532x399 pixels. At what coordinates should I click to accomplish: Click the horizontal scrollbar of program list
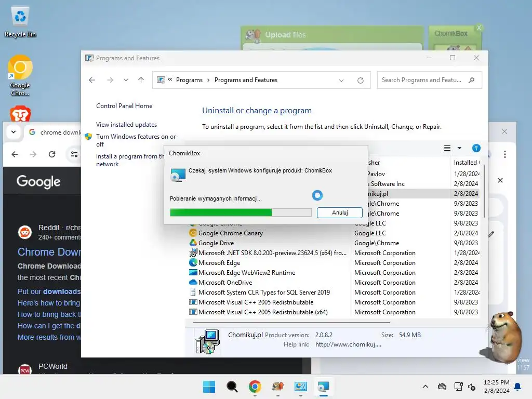click(x=291, y=322)
